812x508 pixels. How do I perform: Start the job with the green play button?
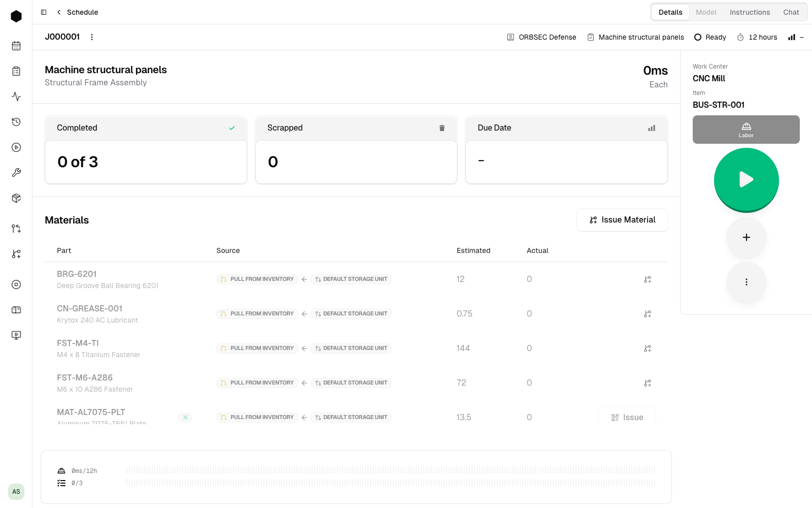pos(746,180)
